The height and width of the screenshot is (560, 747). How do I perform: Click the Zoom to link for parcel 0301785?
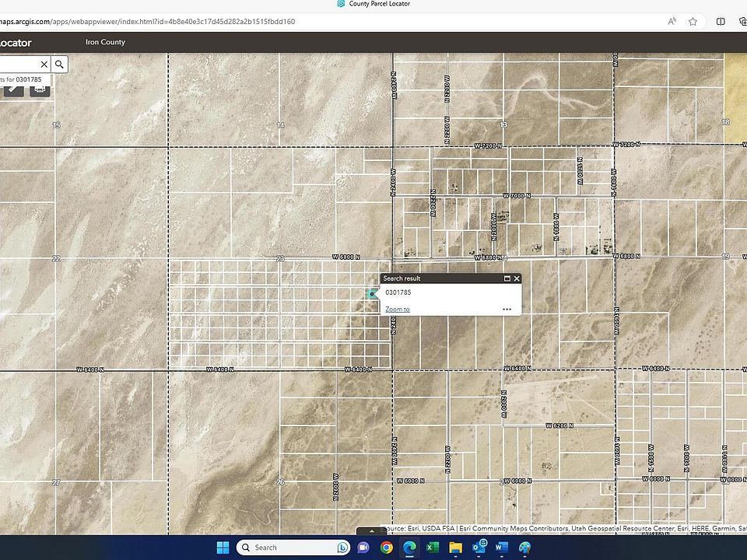(397, 309)
